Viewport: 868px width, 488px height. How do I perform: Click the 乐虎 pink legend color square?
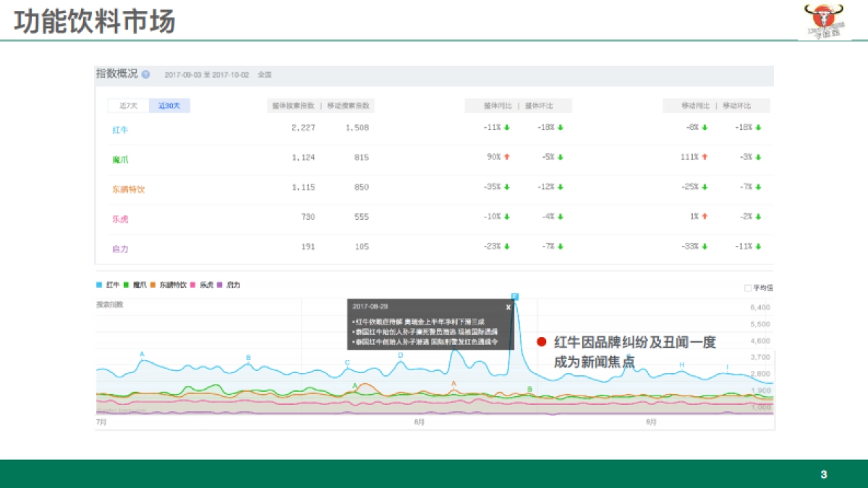click(194, 285)
